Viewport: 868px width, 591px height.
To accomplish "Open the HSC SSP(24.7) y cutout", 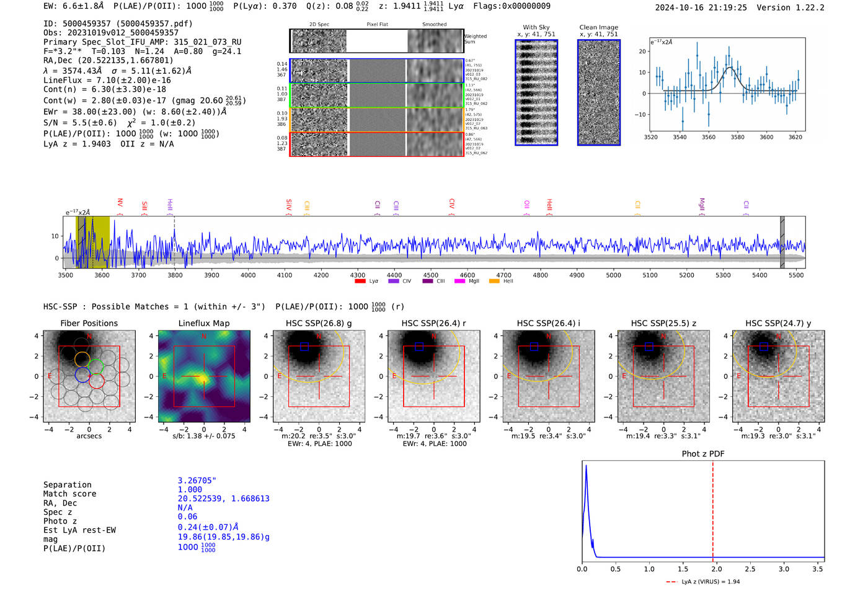I will [x=779, y=376].
